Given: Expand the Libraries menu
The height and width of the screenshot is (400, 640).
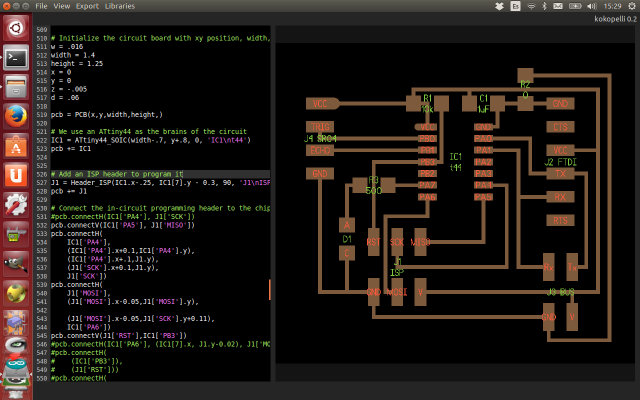Looking at the screenshot, I should tap(120, 6).
